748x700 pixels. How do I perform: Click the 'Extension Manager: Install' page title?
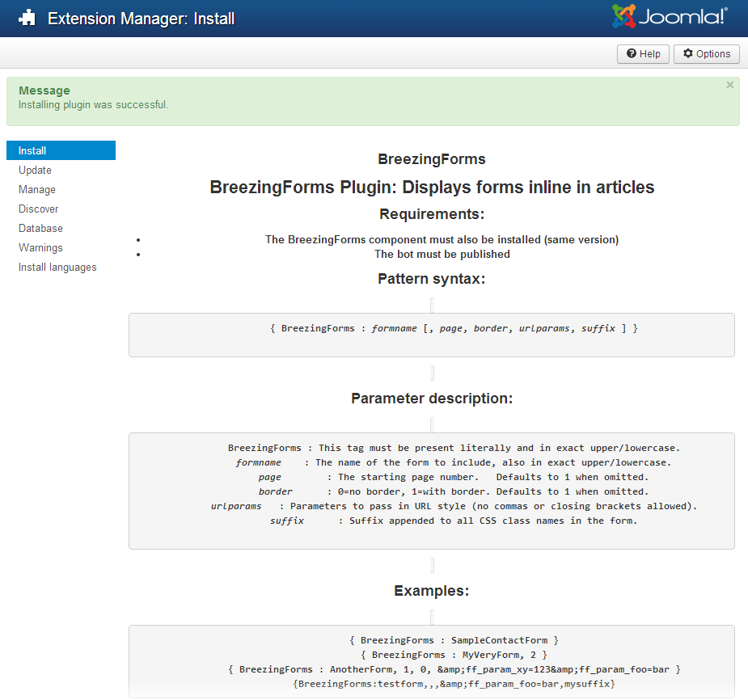point(142,19)
